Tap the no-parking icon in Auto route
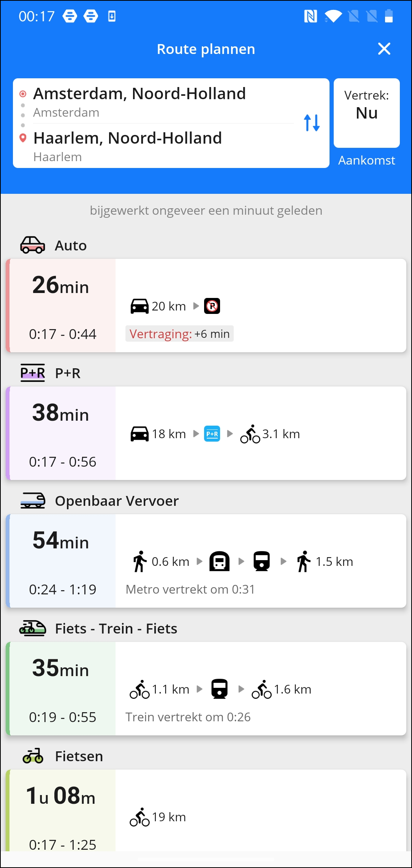Image resolution: width=412 pixels, height=868 pixels. coord(212,306)
